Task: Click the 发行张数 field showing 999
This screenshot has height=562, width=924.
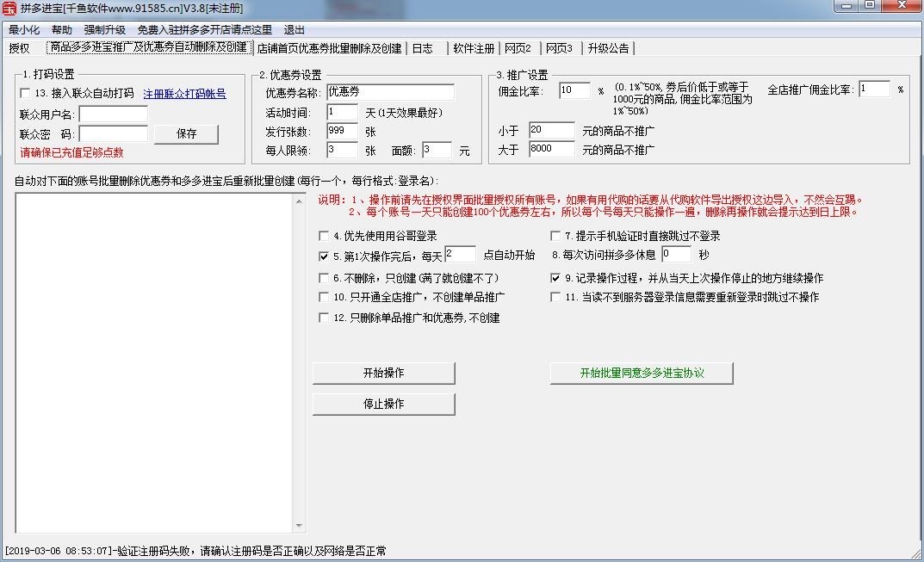Action: (x=342, y=131)
